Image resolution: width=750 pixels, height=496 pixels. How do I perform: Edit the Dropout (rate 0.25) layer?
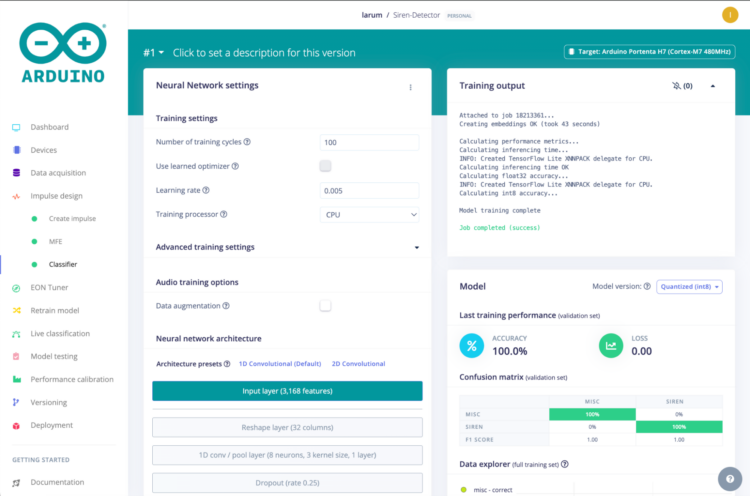(x=287, y=483)
